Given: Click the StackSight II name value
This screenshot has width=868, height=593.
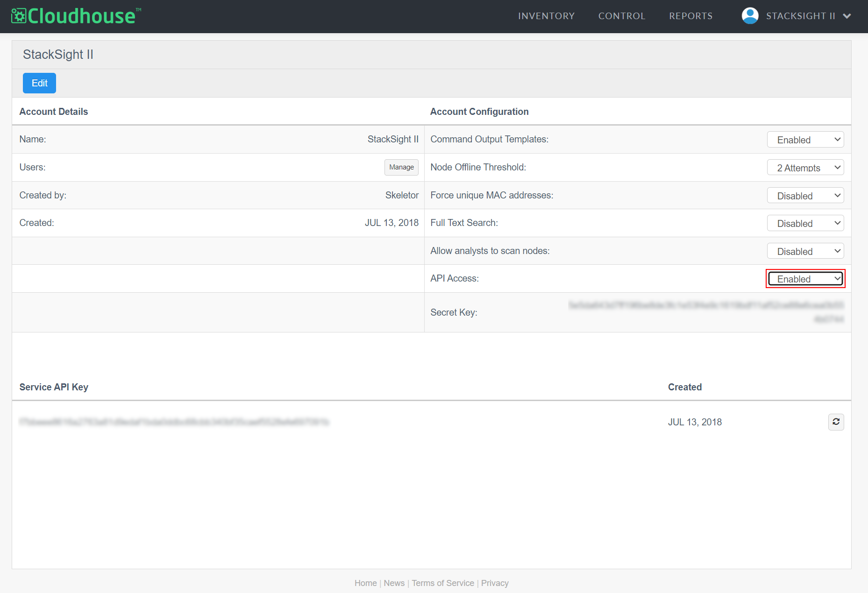Looking at the screenshot, I should [393, 139].
